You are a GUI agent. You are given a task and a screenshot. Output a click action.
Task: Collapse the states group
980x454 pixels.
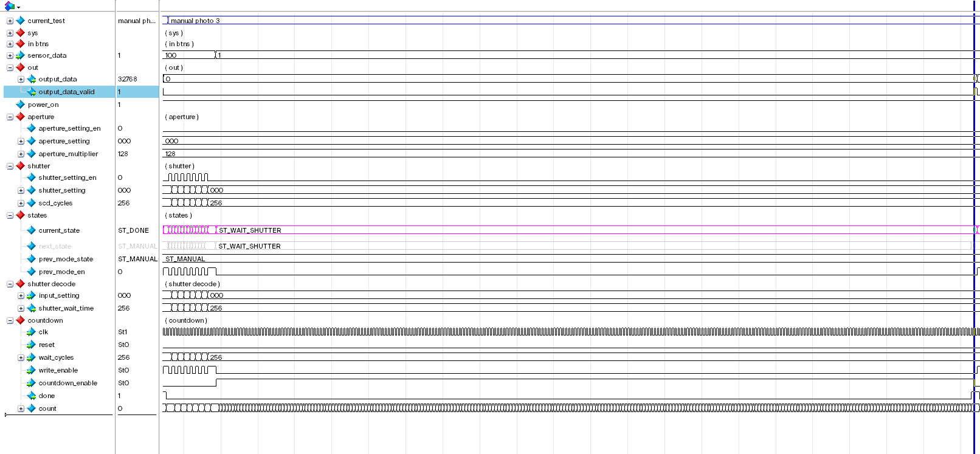(10, 215)
